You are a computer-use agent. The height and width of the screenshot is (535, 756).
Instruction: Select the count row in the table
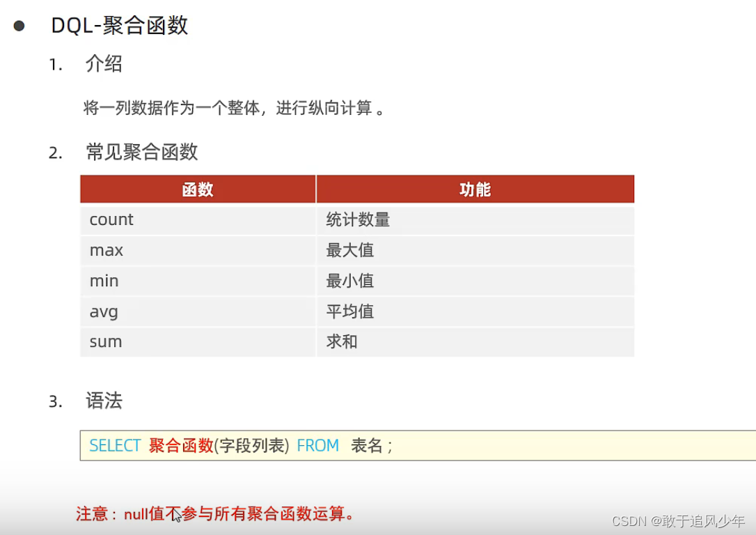[111, 219]
